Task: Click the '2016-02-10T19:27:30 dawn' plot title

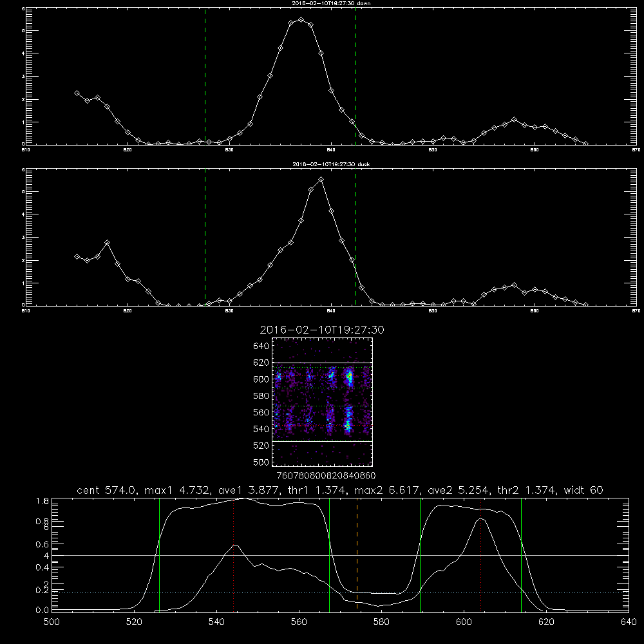Action: [x=331, y=3]
